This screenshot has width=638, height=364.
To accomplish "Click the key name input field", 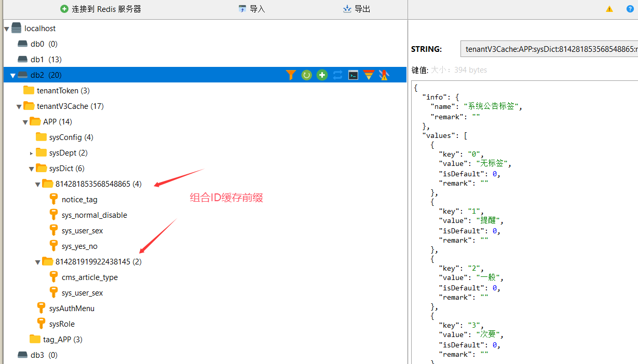I will click(548, 49).
